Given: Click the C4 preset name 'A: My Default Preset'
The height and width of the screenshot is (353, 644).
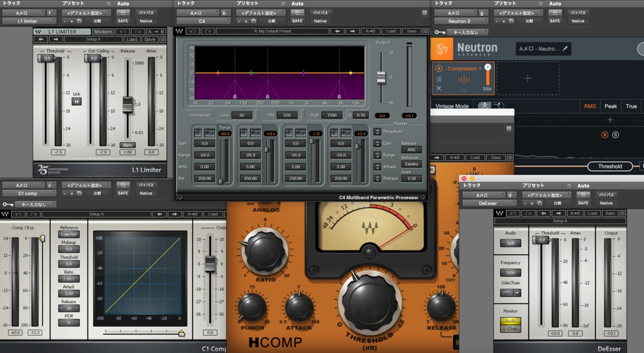Looking at the screenshot, I should tap(272, 31).
